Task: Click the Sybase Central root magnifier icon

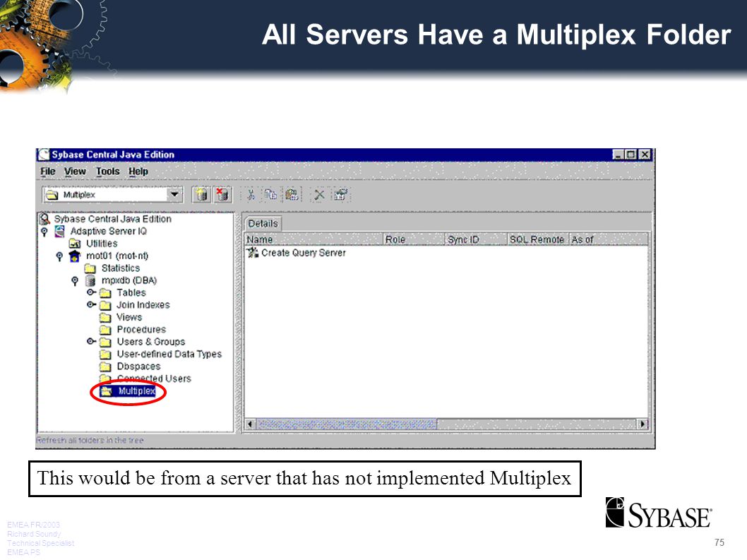Action: tap(44, 219)
